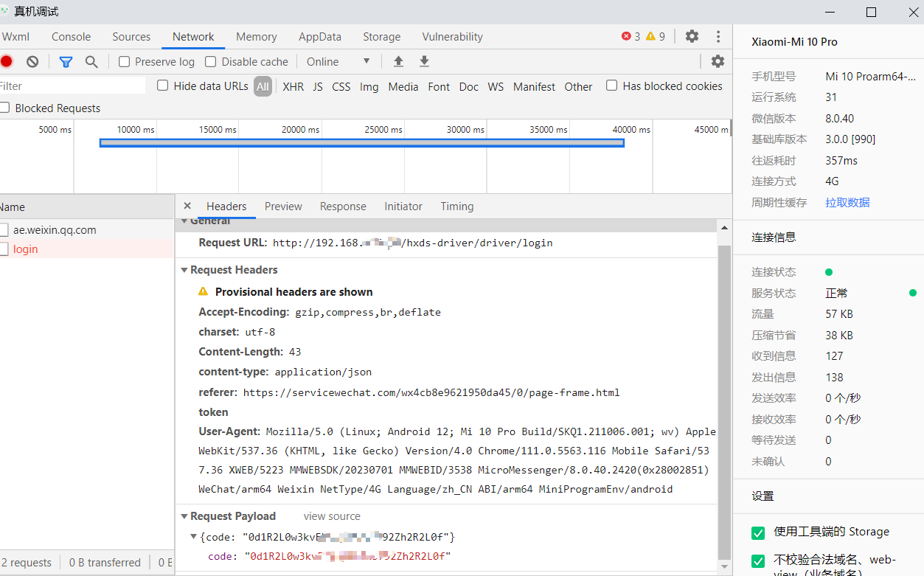This screenshot has height=576, width=924.
Task: Select All request type filter
Action: tap(263, 86)
